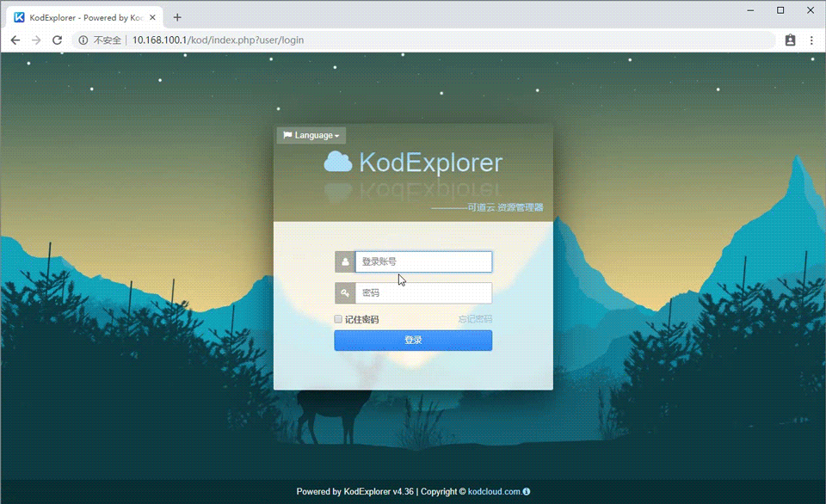Go back with browser back arrow
Screen dimensions: 826x504
coord(15,40)
